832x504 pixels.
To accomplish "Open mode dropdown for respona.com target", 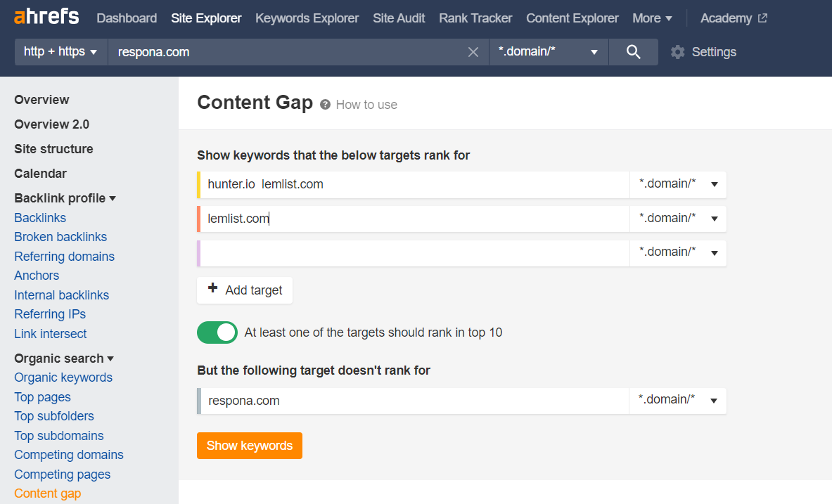I will (677, 400).
